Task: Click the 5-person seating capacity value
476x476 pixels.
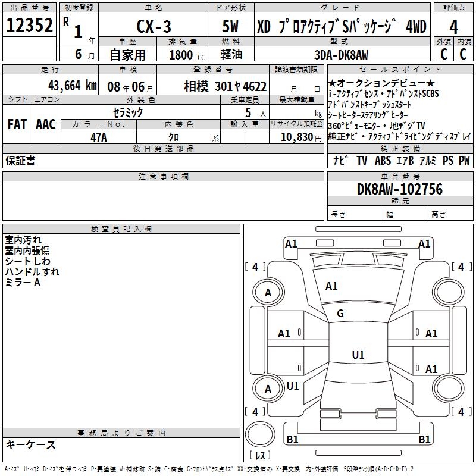Action: click(248, 112)
